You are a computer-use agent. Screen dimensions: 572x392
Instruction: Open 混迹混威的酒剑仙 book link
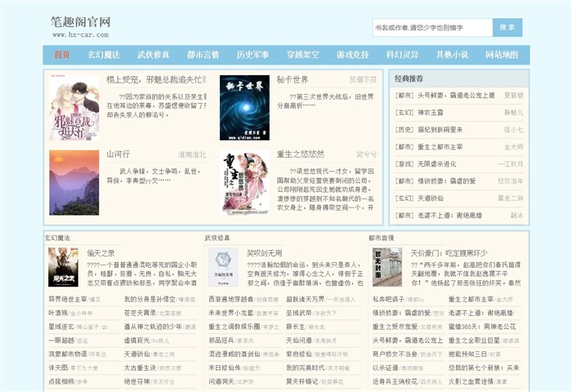pos(235,354)
